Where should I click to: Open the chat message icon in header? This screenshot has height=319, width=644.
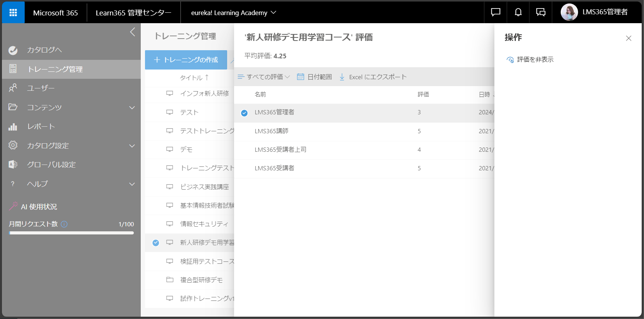(x=496, y=12)
